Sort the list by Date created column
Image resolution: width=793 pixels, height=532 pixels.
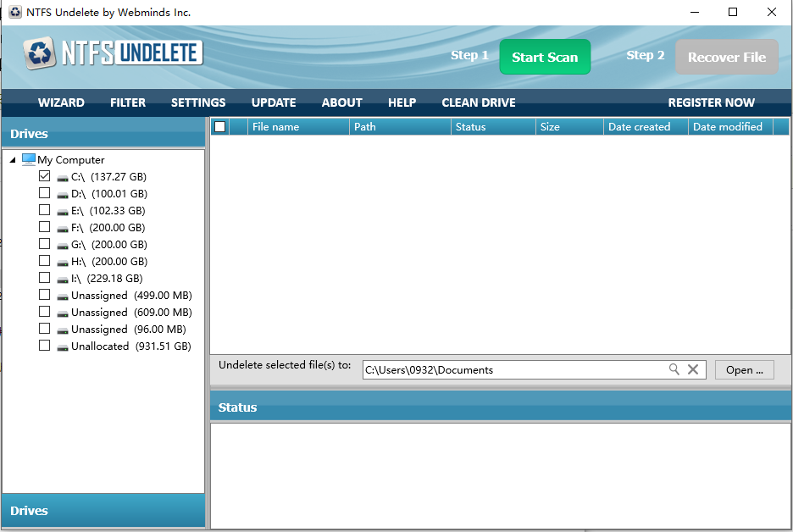point(639,127)
